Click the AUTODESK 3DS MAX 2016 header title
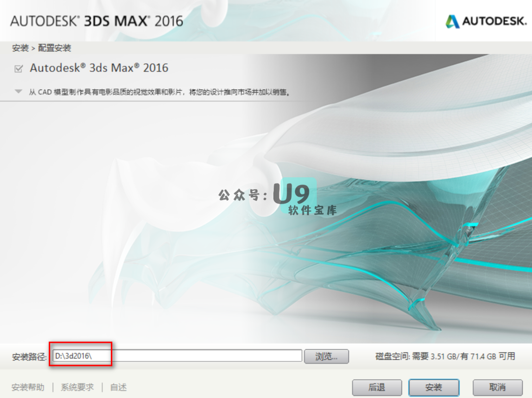The image size is (532, 398). [x=97, y=21]
